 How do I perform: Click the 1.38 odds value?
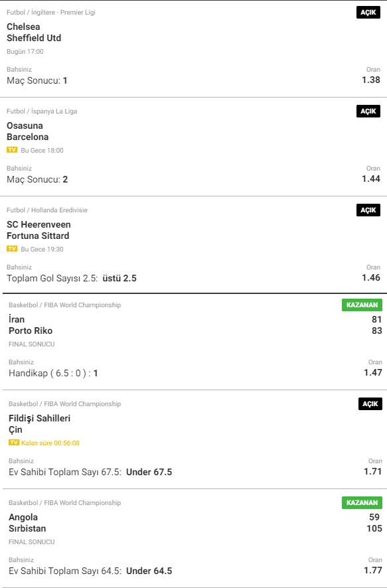371,80
